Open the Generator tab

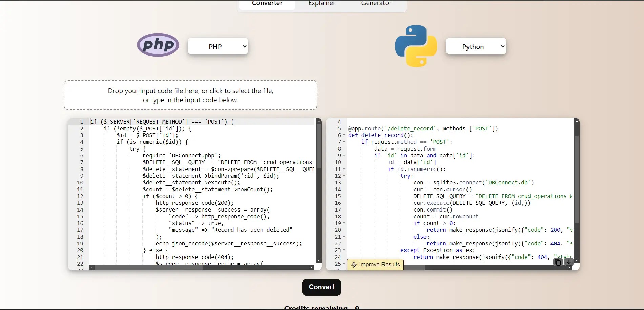pos(376,3)
